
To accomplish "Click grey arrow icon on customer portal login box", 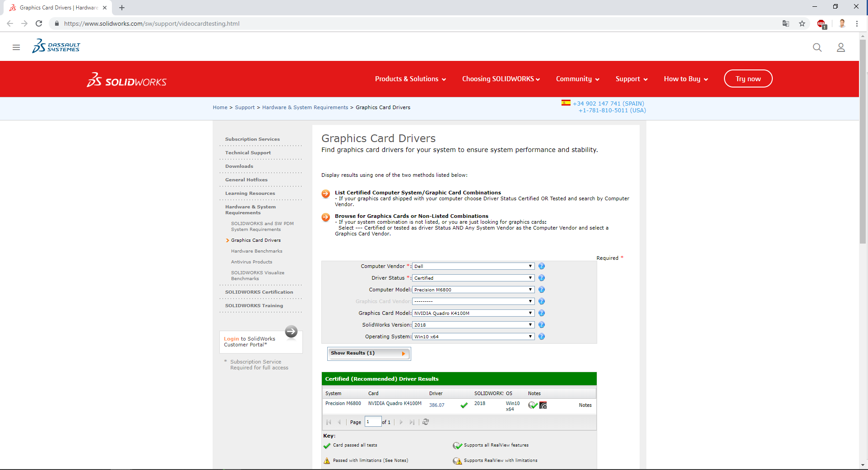I will 291,332.
